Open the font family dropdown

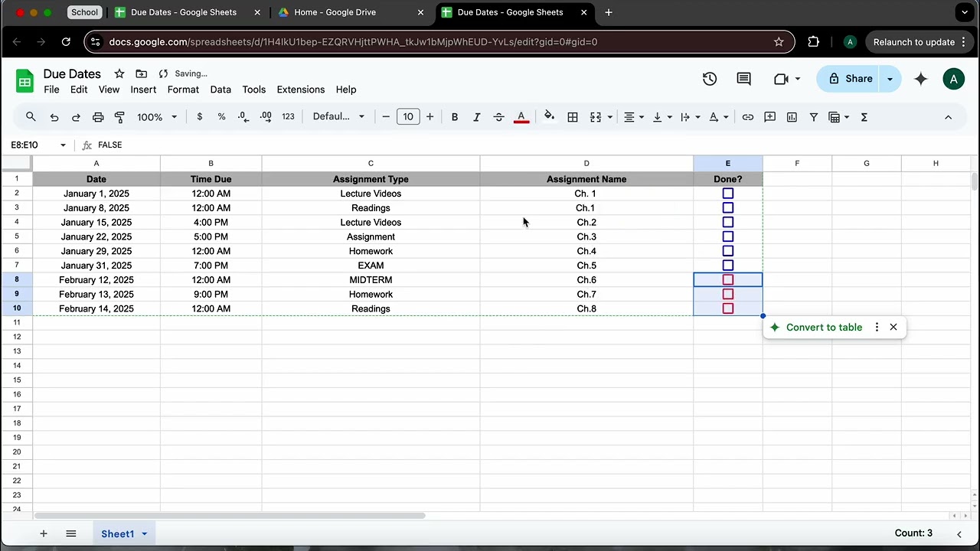338,117
